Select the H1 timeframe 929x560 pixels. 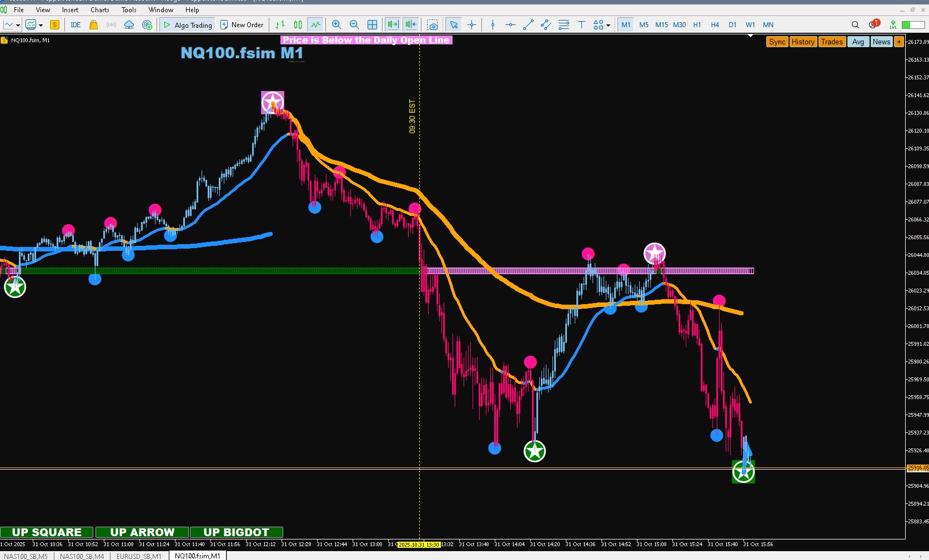click(x=697, y=25)
